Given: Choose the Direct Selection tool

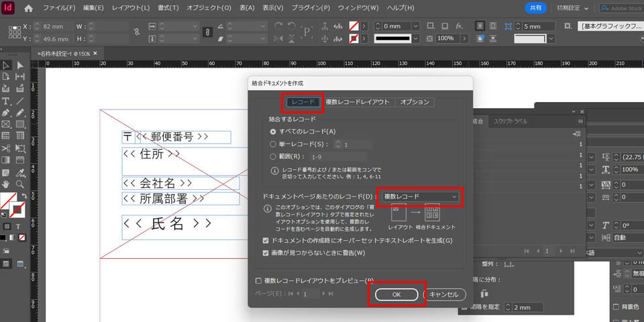Looking at the screenshot, I should coord(20,65).
